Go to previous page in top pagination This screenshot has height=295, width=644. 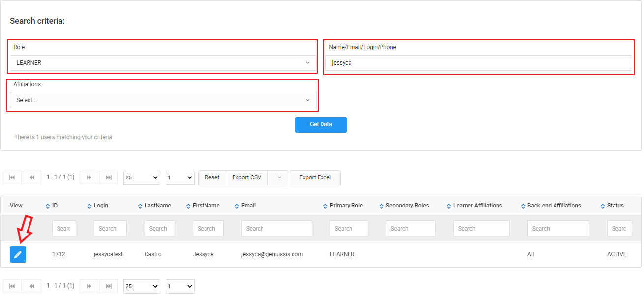32,177
